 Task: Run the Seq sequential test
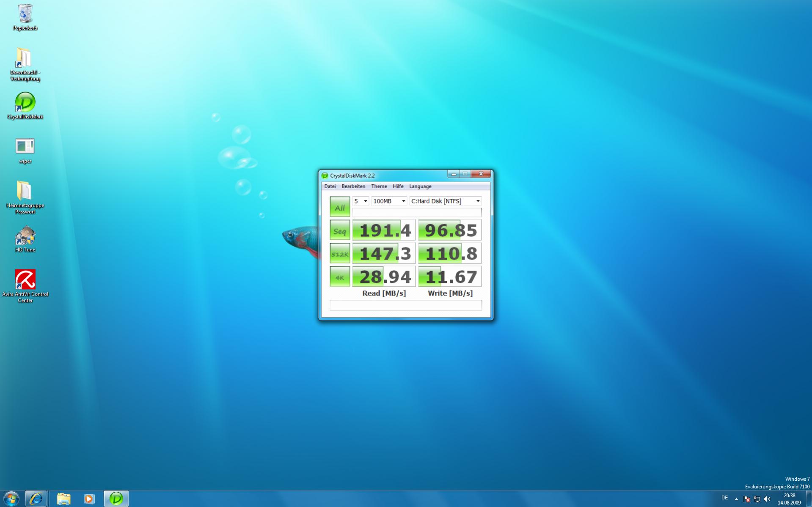[x=340, y=230]
